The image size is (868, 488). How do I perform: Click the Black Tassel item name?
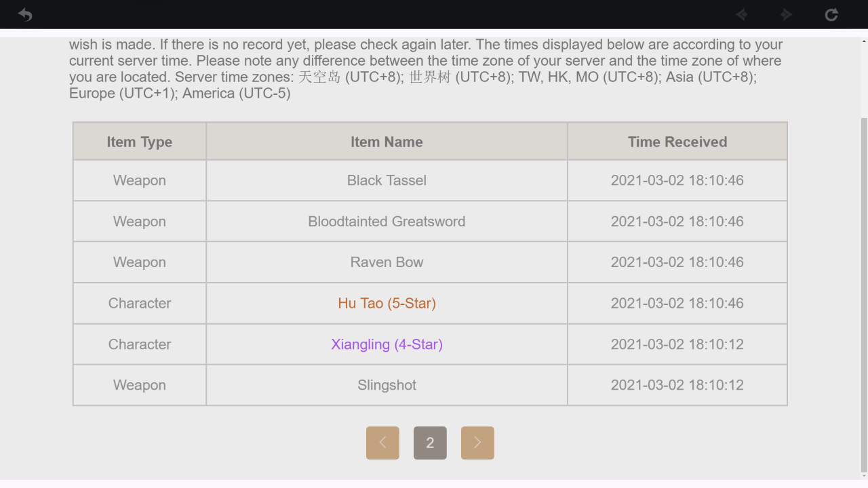[387, 180]
